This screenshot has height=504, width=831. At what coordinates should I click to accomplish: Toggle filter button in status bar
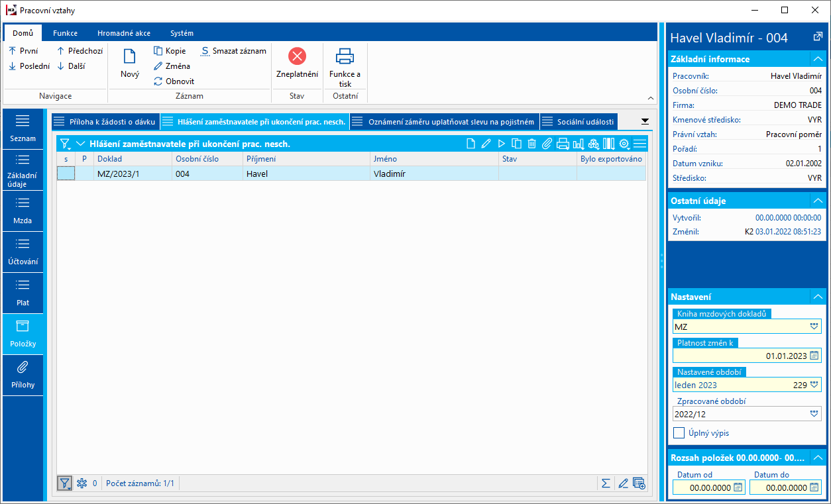[65, 483]
